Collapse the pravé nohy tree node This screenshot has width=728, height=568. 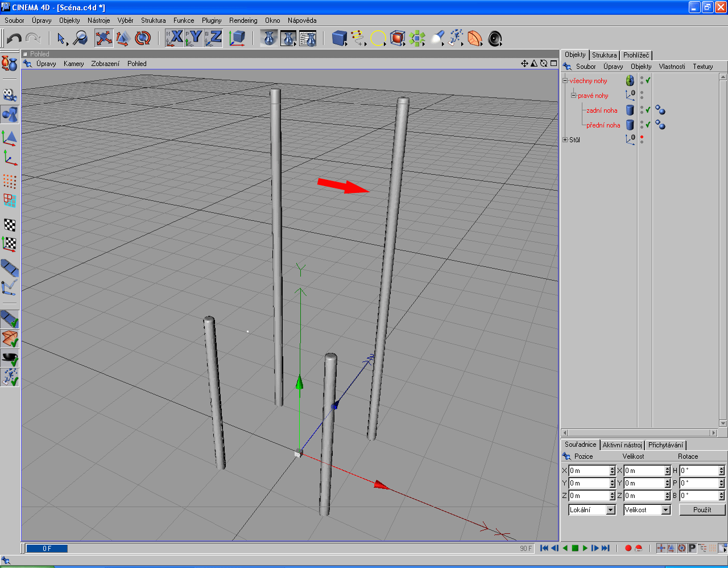(574, 96)
